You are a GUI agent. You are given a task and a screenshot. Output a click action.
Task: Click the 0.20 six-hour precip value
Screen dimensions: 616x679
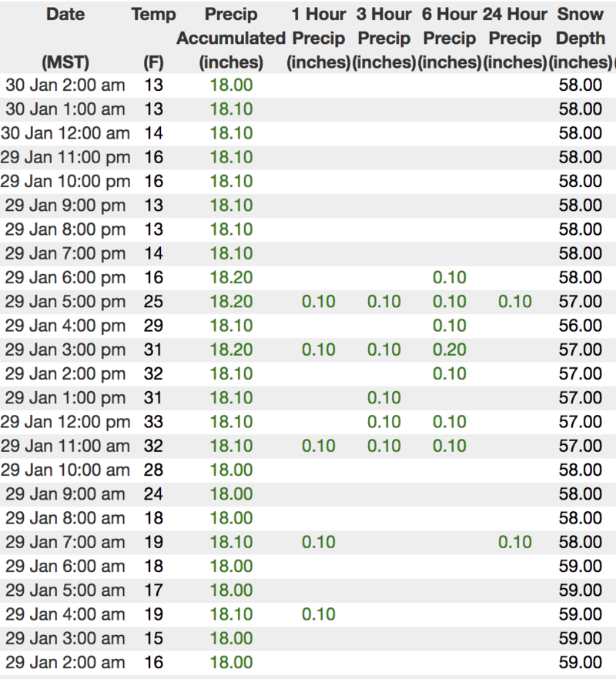(x=449, y=350)
